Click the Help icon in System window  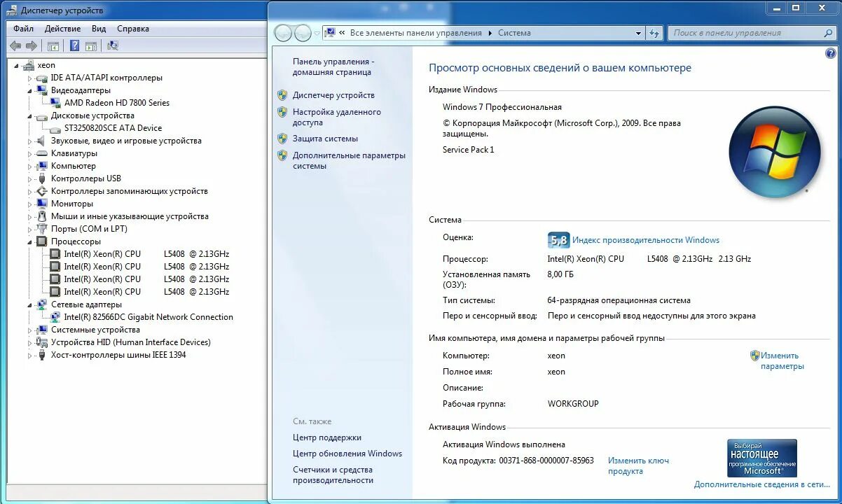point(831,53)
